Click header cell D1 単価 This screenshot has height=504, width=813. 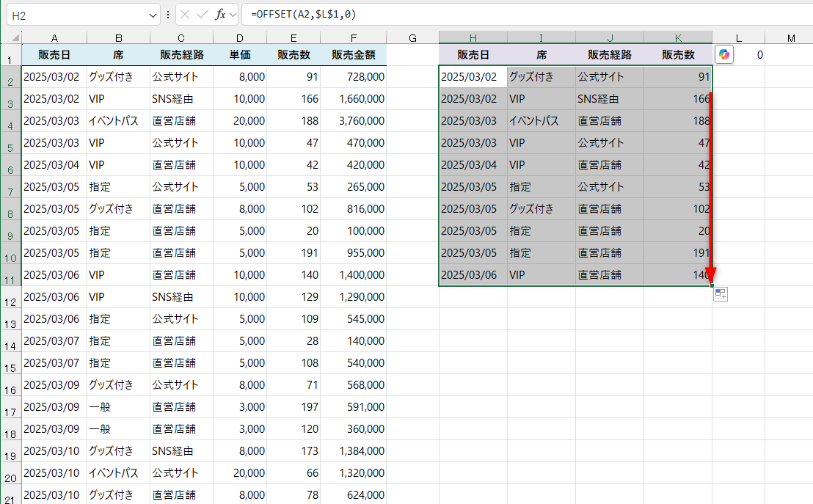[240, 55]
